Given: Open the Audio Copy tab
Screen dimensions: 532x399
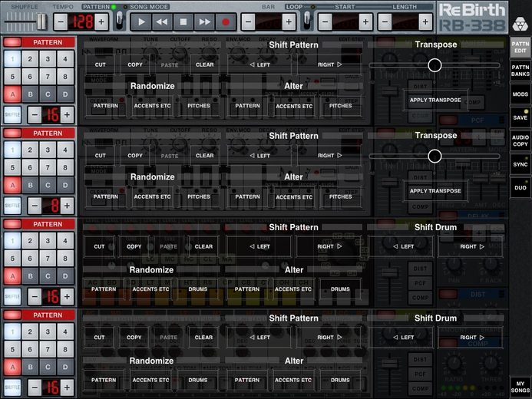Looking at the screenshot, I should coord(520,140).
